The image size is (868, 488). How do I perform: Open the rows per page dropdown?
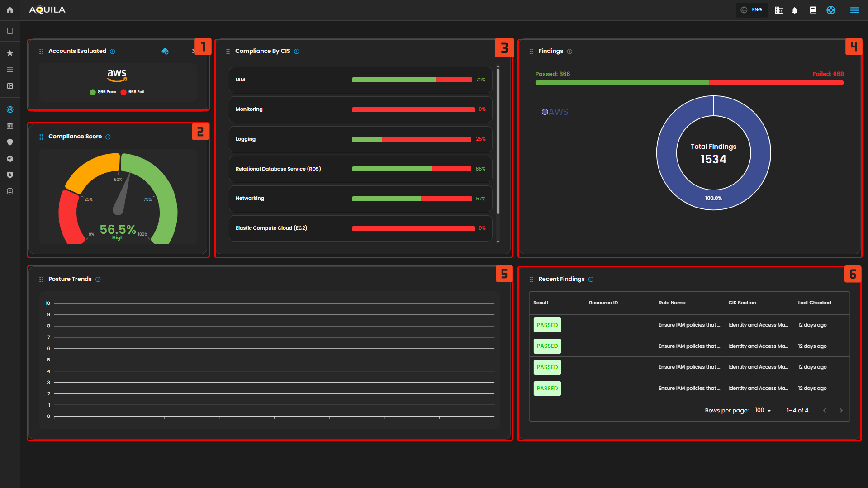763,410
